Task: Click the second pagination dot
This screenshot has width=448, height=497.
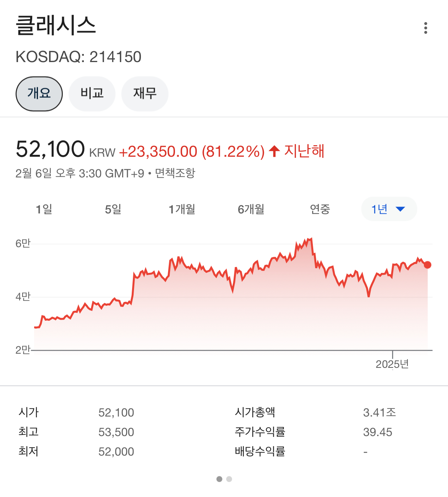Action: tap(229, 479)
